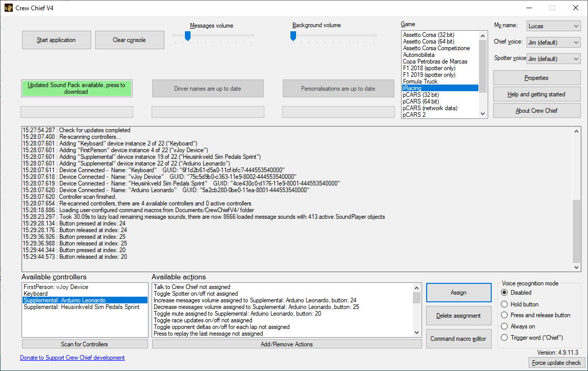Download the updated Sound Pack
The width and height of the screenshot is (588, 371).
click(76, 89)
